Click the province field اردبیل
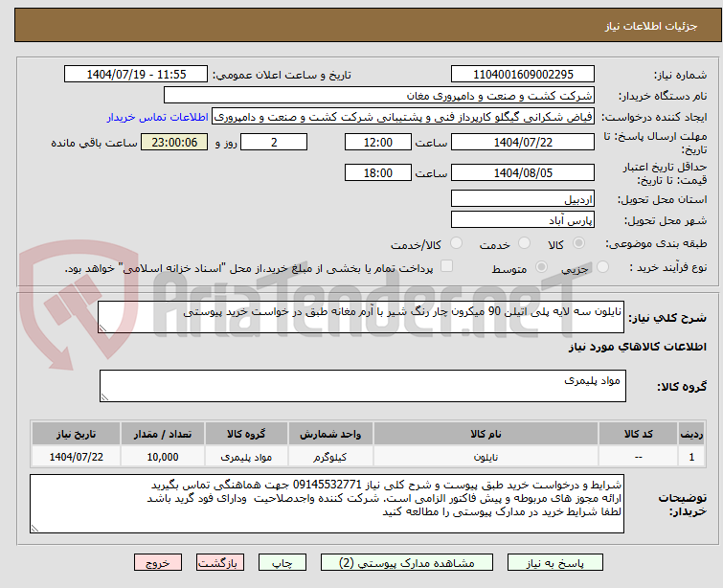The image size is (723, 588). pos(523,199)
